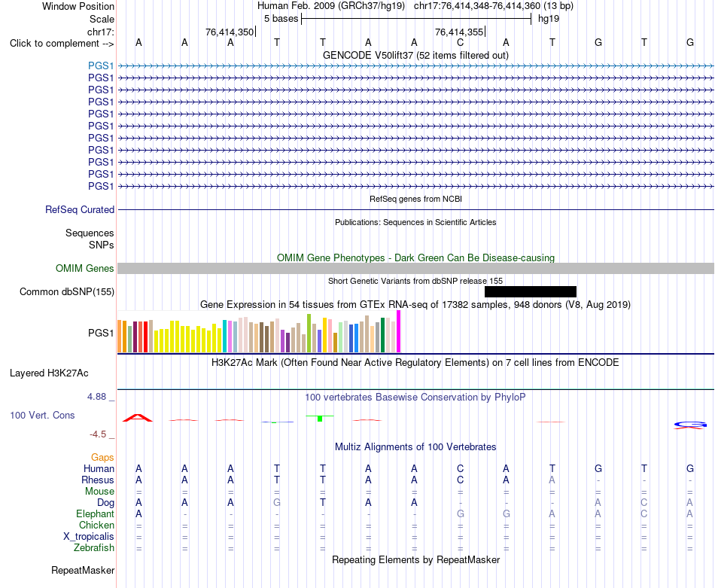
Task: Click the 'Gene Expression in 54 tissues' title
Action: 415,304
